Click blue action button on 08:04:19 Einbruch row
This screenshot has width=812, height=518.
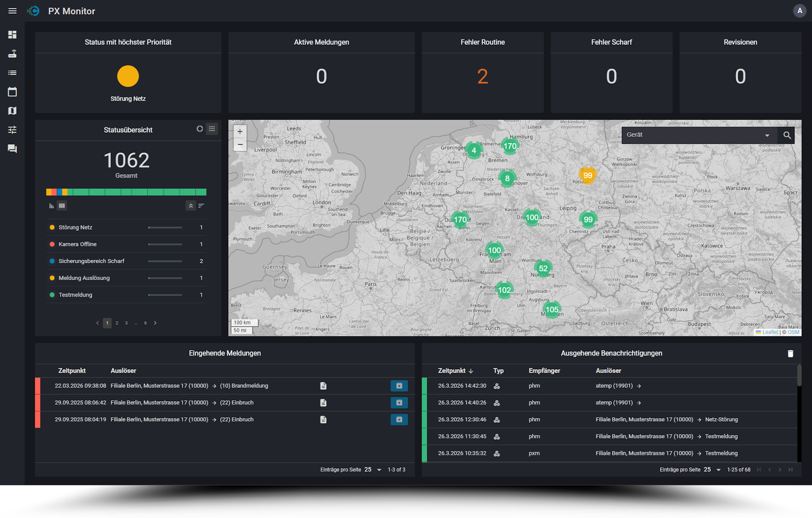(x=399, y=420)
